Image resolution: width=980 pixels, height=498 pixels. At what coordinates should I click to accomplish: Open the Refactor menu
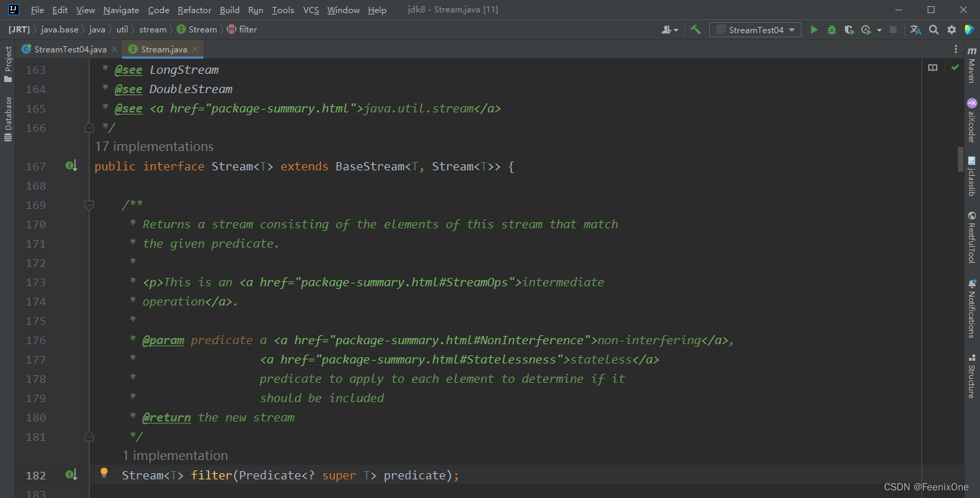(x=194, y=10)
